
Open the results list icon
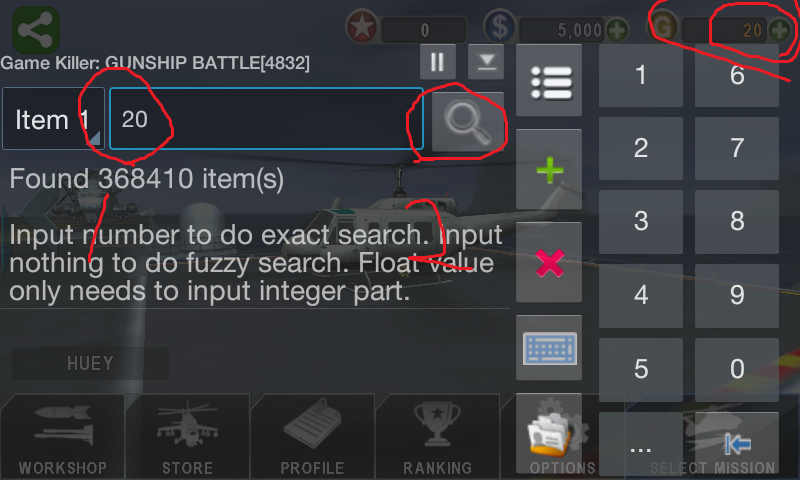pos(549,81)
